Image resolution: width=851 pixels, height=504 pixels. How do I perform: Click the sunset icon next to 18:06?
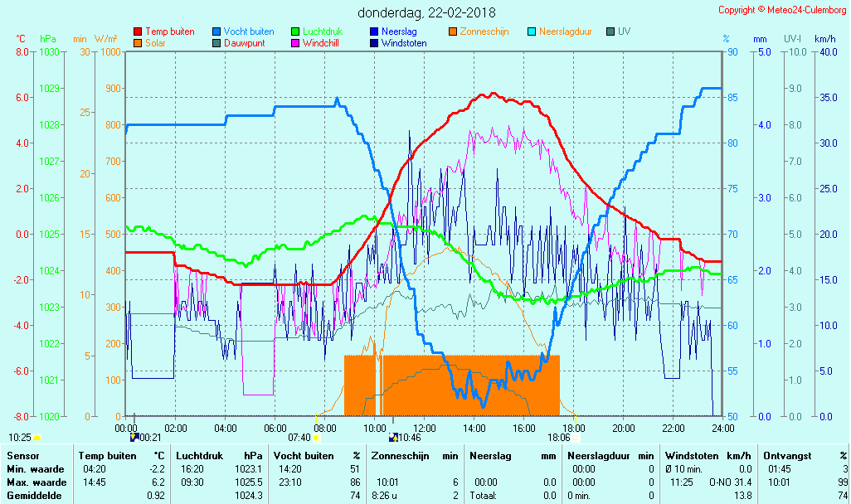[x=576, y=437]
